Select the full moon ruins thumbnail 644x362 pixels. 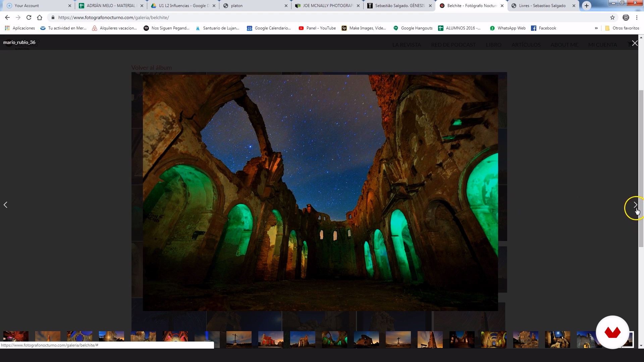[x=557, y=340]
